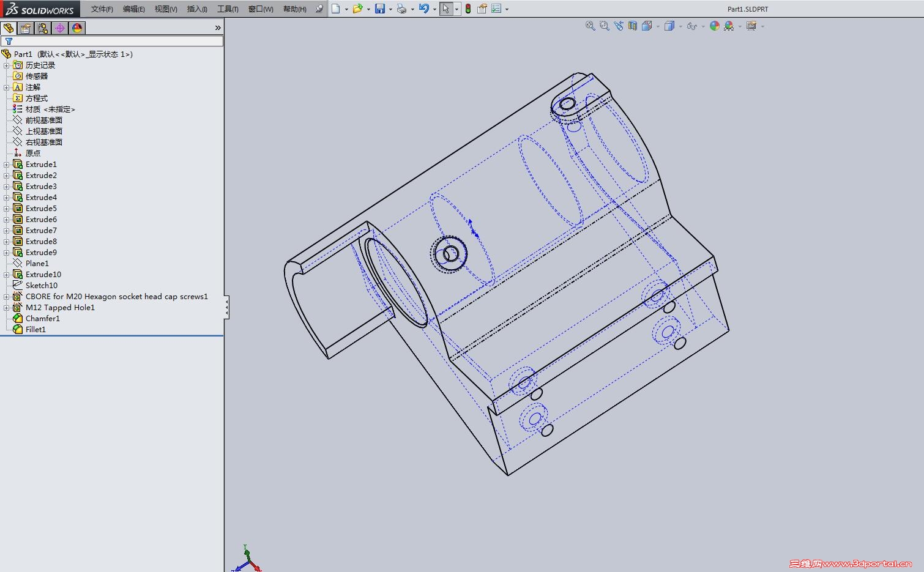Open the 视图(V) menu
Image resolution: width=924 pixels, height=572 pixels.
pos(166,9)
